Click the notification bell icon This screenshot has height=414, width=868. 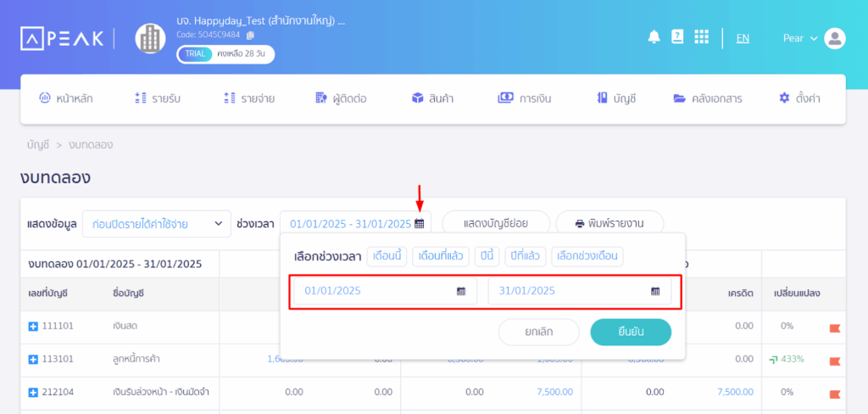pyautogui.click(x=654, y=37)
